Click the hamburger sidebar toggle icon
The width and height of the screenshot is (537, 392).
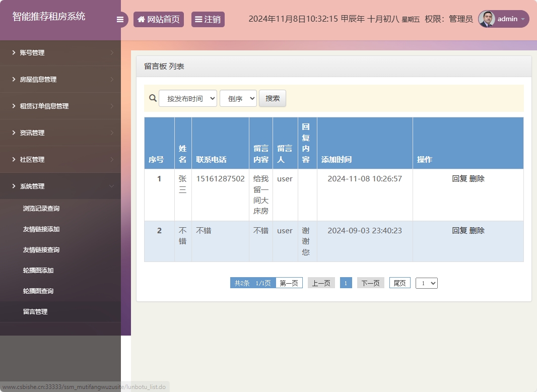120,20
